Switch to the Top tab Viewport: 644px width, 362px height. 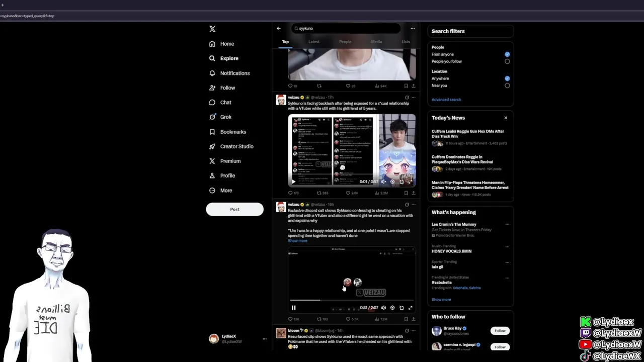(285, 42)
